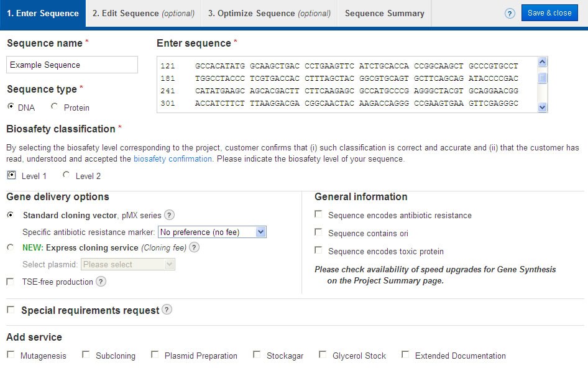
Task: Click the help icon beside Save & close
Action: click(x=510, y=13)
